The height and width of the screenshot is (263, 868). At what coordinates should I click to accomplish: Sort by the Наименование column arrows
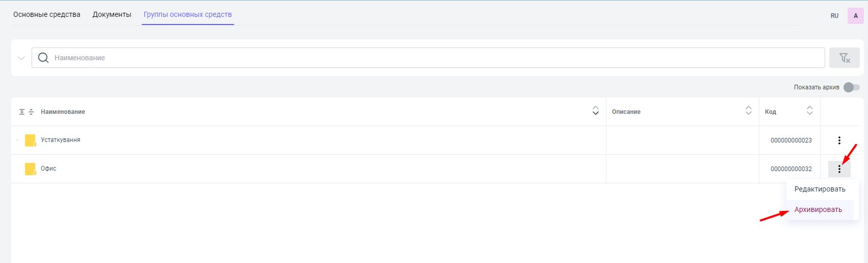(x=595, y=111)
